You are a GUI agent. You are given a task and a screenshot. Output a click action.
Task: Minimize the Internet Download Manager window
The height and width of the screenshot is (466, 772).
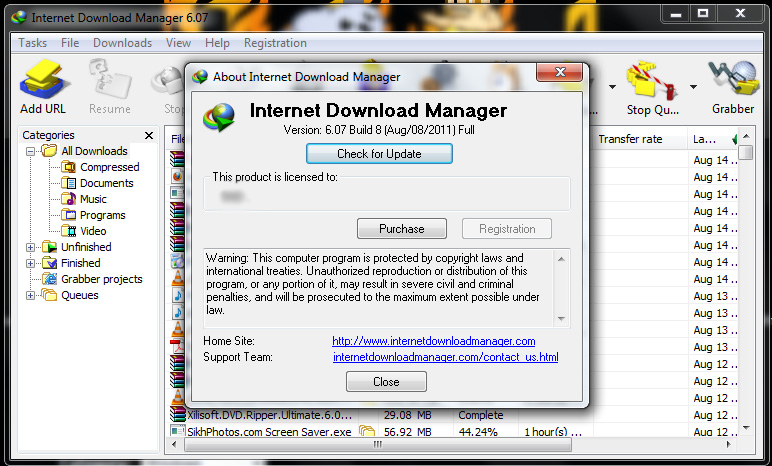point(676,13)
